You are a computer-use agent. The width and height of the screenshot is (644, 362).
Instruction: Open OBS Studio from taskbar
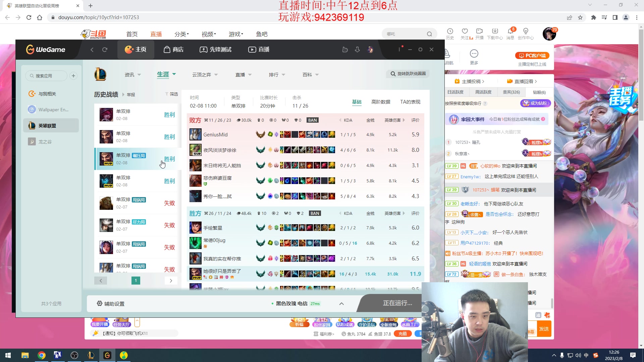click(74, 355)
